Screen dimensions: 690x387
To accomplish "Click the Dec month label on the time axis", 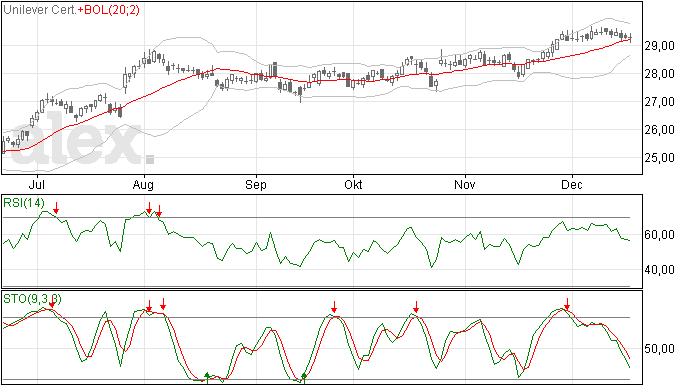I will (572, 184).
